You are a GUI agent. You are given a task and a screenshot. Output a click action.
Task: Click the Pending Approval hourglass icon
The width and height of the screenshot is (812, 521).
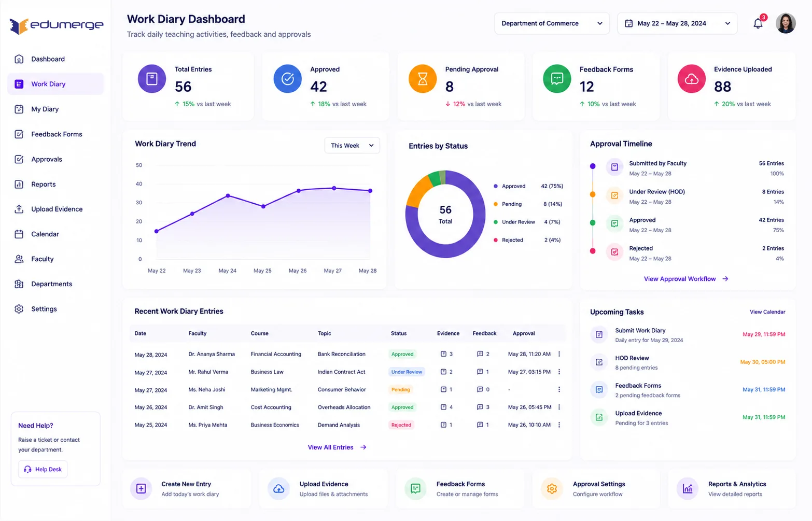point(423,79)
